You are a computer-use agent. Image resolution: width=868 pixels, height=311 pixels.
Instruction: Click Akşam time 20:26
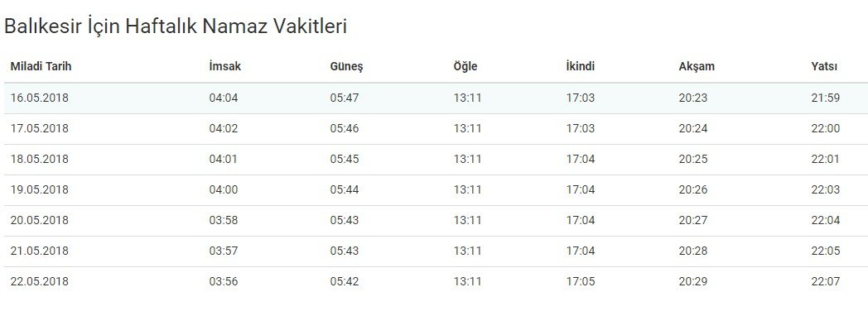click(x=693, y=190)
